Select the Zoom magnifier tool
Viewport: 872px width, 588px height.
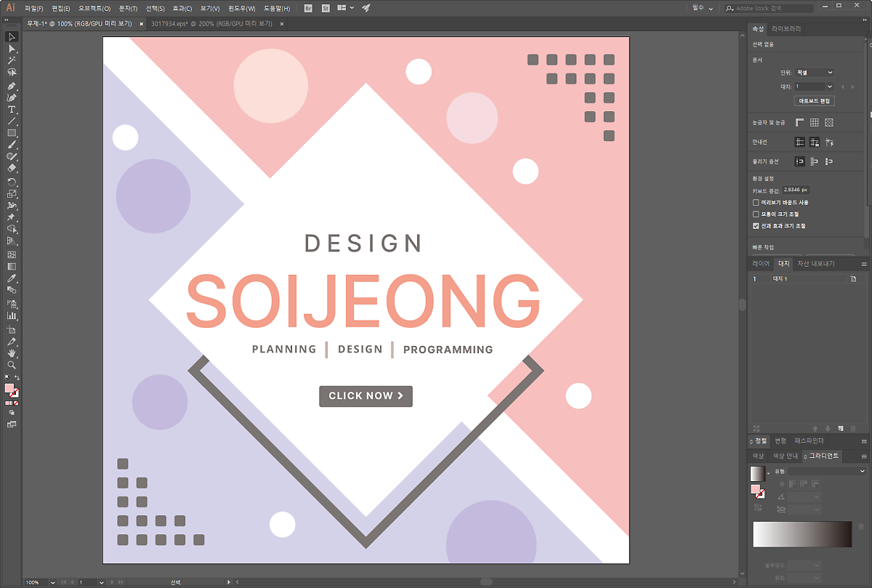[12, 365]
